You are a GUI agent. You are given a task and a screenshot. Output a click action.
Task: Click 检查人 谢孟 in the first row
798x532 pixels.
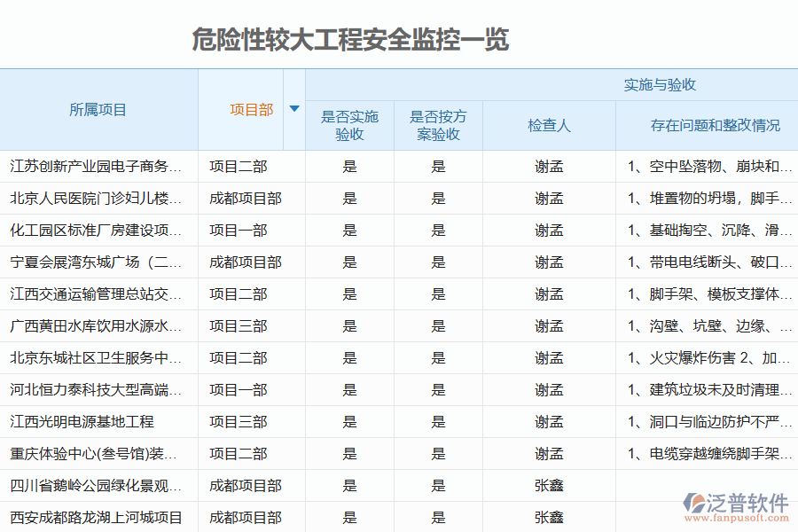coord(549,166)
